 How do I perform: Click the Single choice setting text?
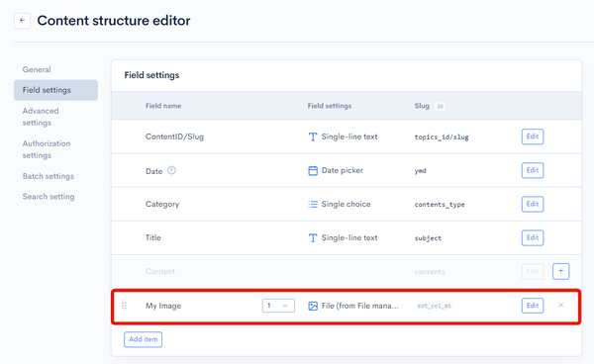(x=346, y=204)
